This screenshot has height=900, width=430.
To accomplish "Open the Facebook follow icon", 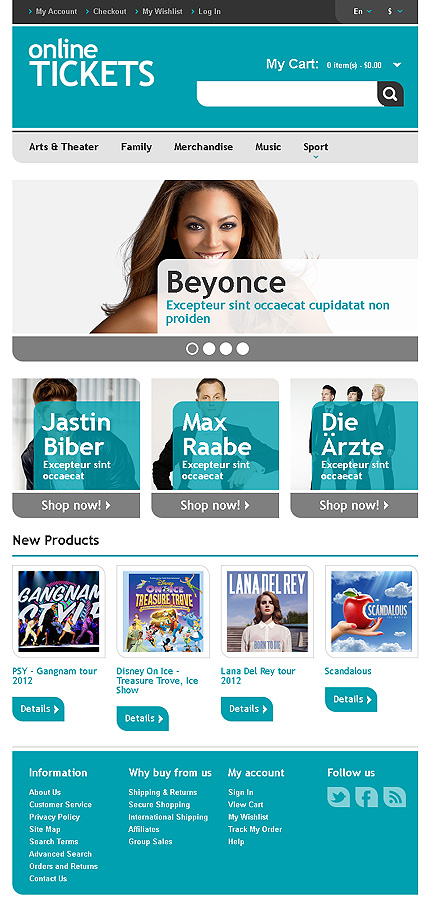I will [366, 797].
